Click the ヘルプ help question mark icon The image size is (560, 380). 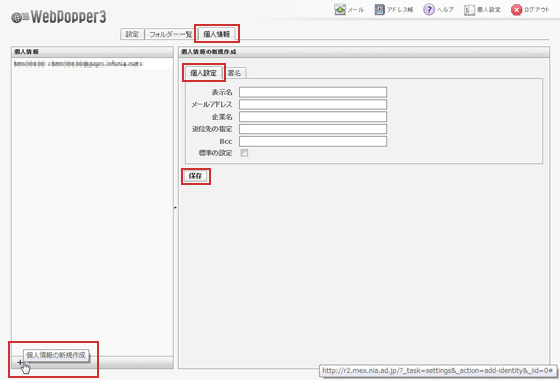[429, 10]
